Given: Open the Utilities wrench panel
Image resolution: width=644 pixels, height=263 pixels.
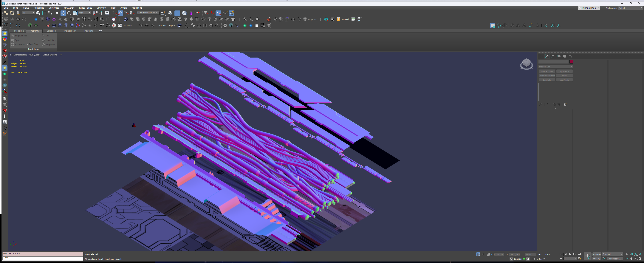Looking at the screenshot, I should [571, 56].
